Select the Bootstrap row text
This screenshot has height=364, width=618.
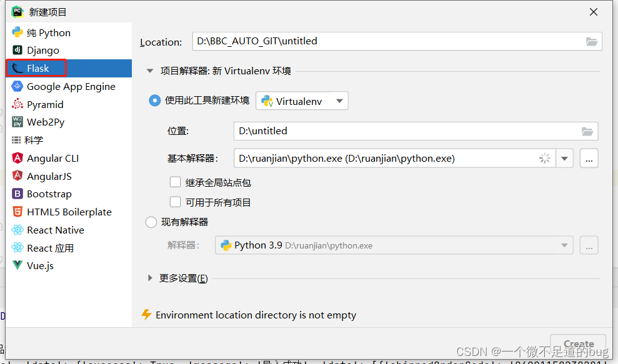(x=49, y=194)
